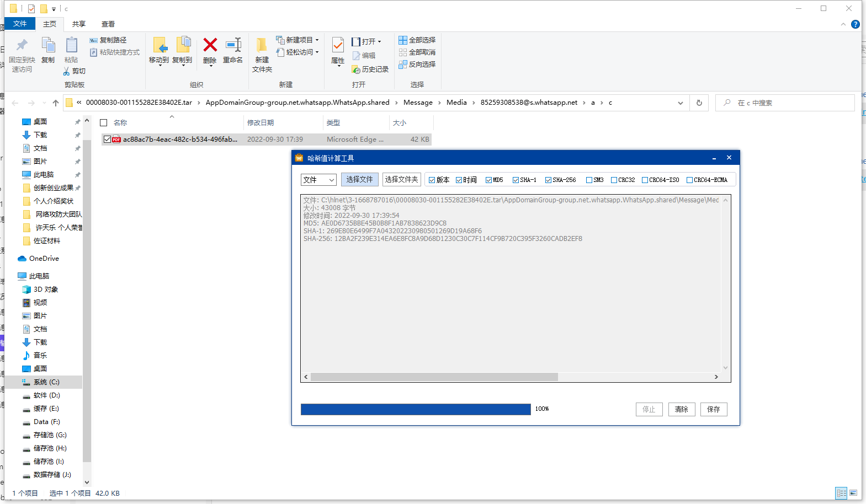866x504 pixels.
Task: Click the Back navigation arrow
Action: click(15, 103)
